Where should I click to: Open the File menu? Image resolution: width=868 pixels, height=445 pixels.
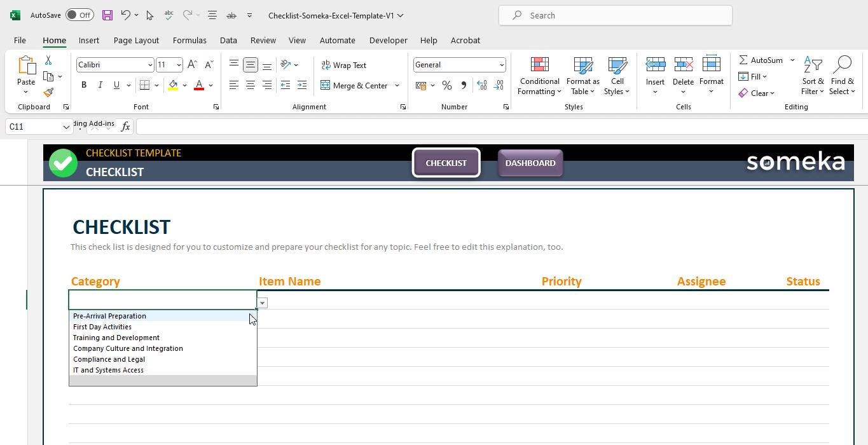coord(20,40)
